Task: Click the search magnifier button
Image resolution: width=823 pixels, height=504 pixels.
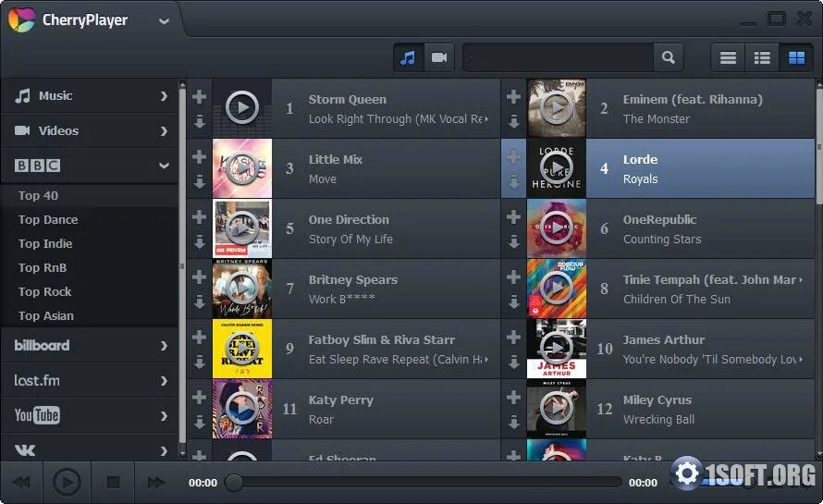Action: pyautogui.click(x=669, y=57)
